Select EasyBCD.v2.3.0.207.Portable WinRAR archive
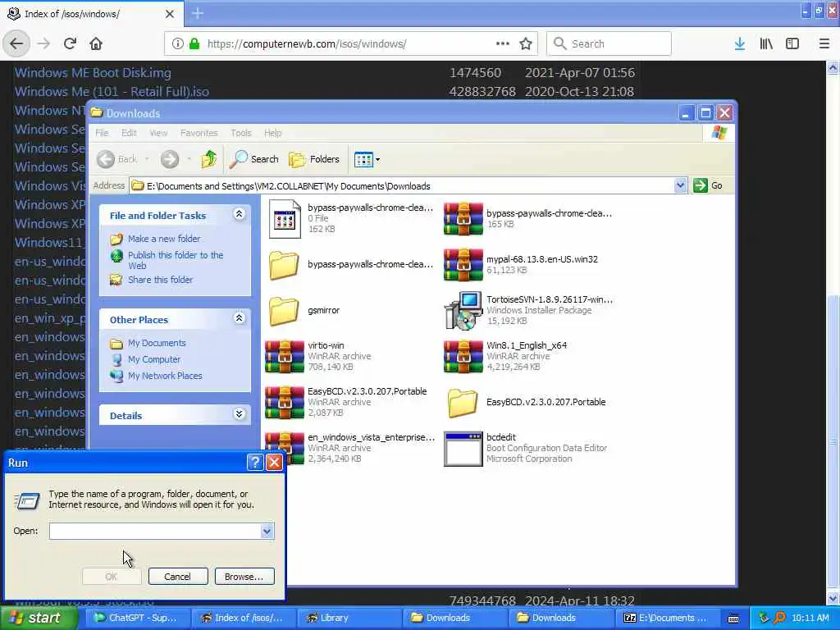 (x=346, y=402)
